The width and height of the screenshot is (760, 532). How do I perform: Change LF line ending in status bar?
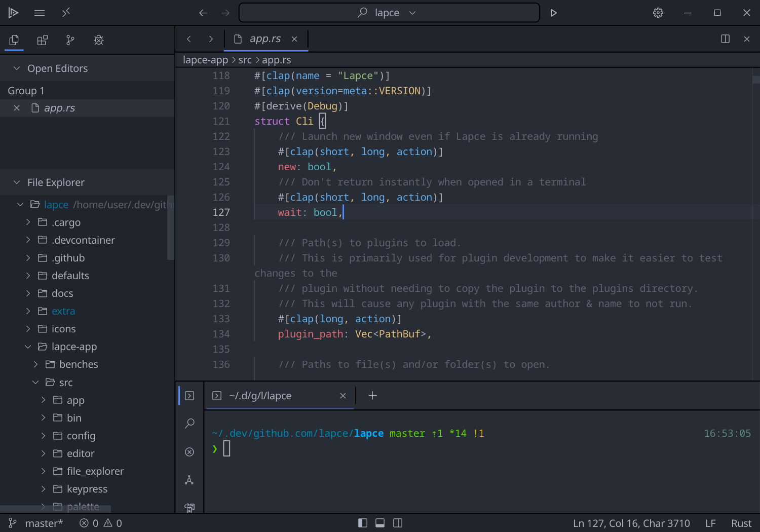[710, 523]
